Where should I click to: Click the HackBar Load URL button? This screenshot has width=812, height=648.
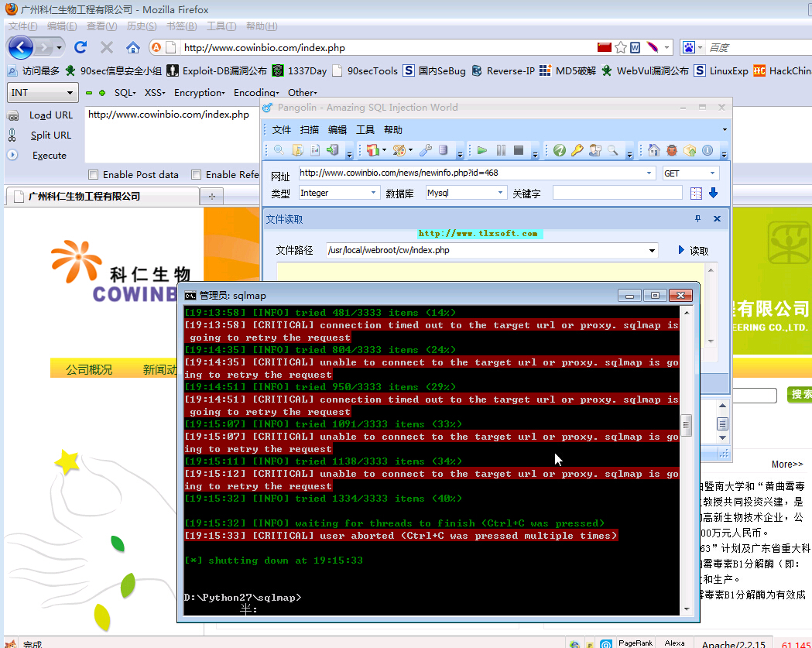(x=51, y=115)
